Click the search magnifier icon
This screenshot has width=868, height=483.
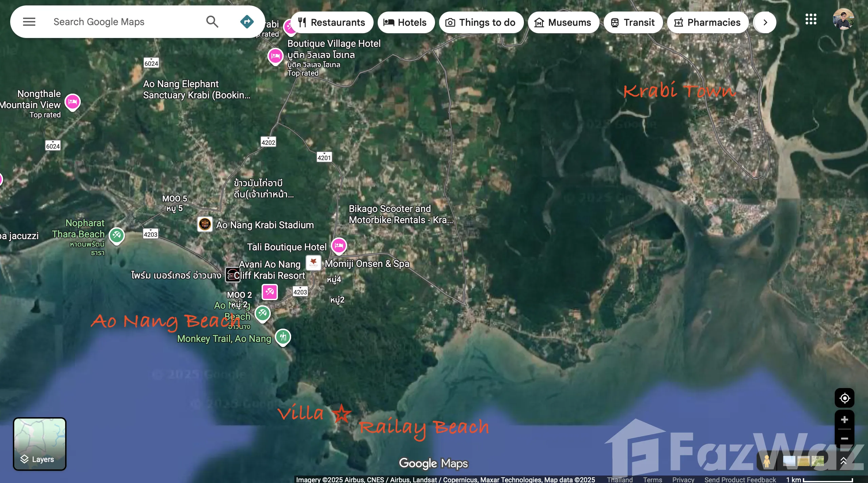(x=212, y=22)
